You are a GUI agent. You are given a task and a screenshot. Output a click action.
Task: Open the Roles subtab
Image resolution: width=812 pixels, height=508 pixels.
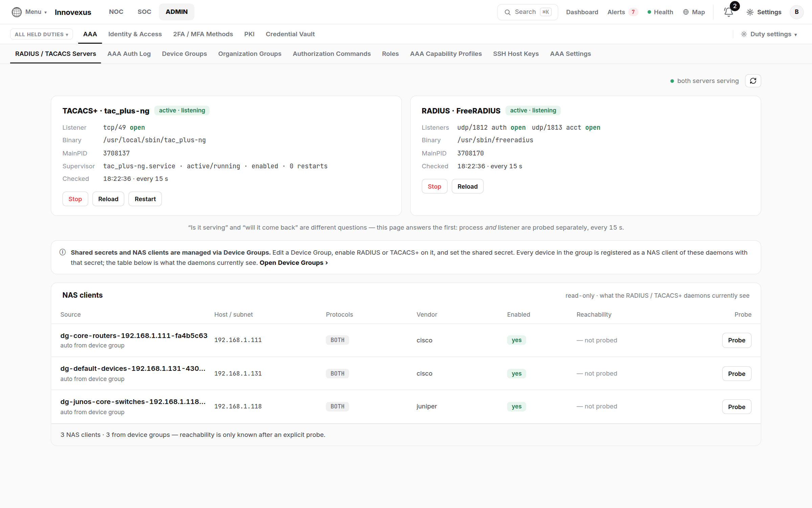click(x=390, y=54)
